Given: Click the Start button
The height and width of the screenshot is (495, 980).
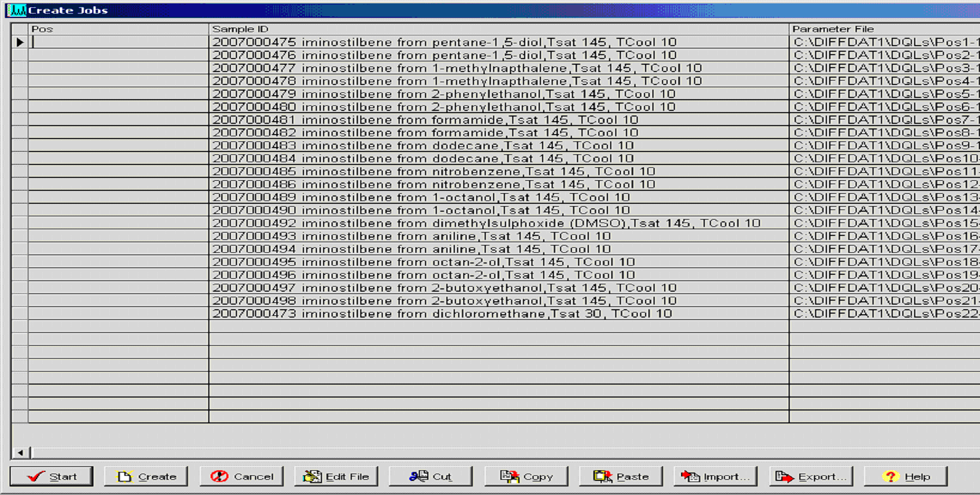Looking at the screenshot, I should point(51,476).
